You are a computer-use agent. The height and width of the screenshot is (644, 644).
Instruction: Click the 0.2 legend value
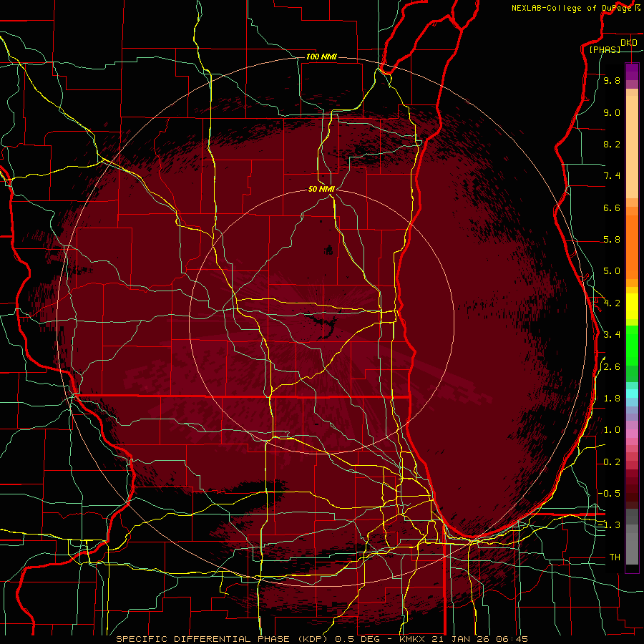(x=612, y=462)
